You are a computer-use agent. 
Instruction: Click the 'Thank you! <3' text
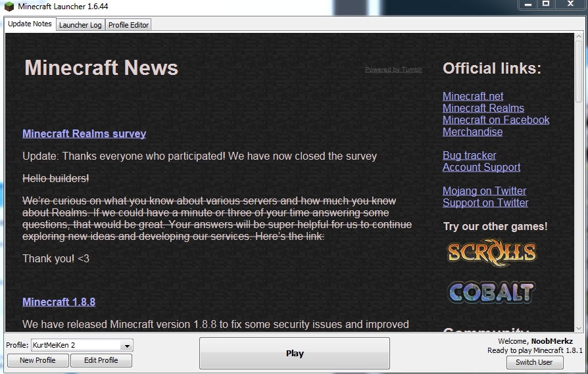tap(56, 258)
